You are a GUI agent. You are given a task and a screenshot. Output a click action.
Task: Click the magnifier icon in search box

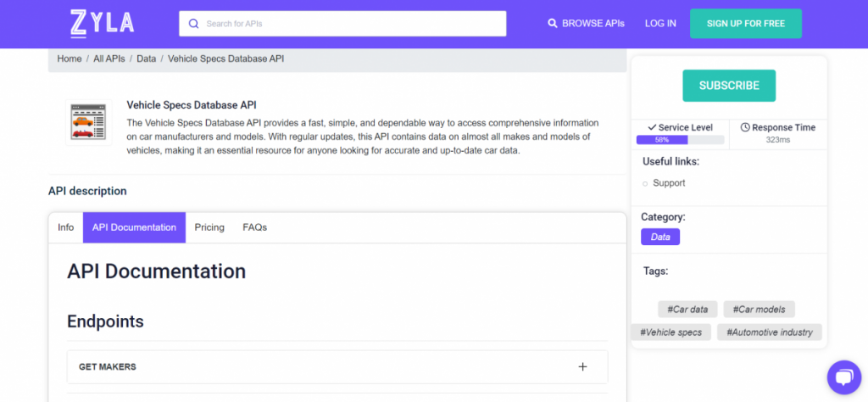[194, 24]
